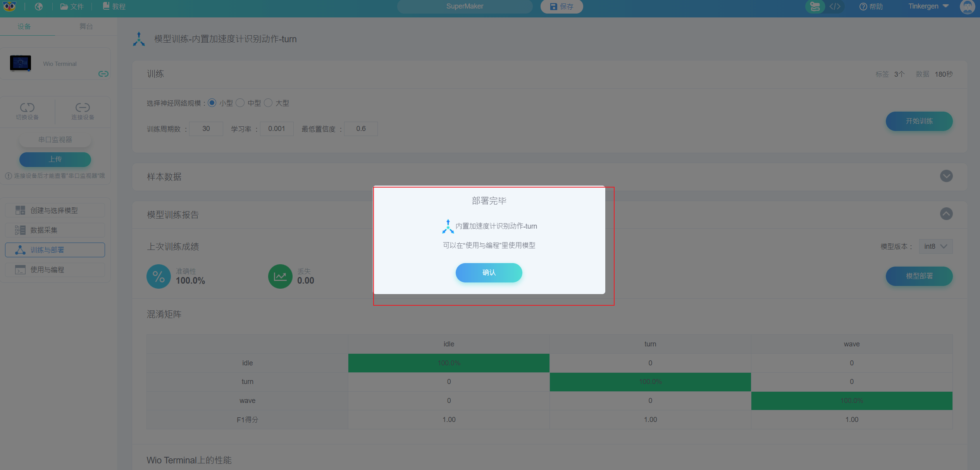This screenshot has width=980, height=470.
Task: Collapse the model training report section
Action: (946, 214)
